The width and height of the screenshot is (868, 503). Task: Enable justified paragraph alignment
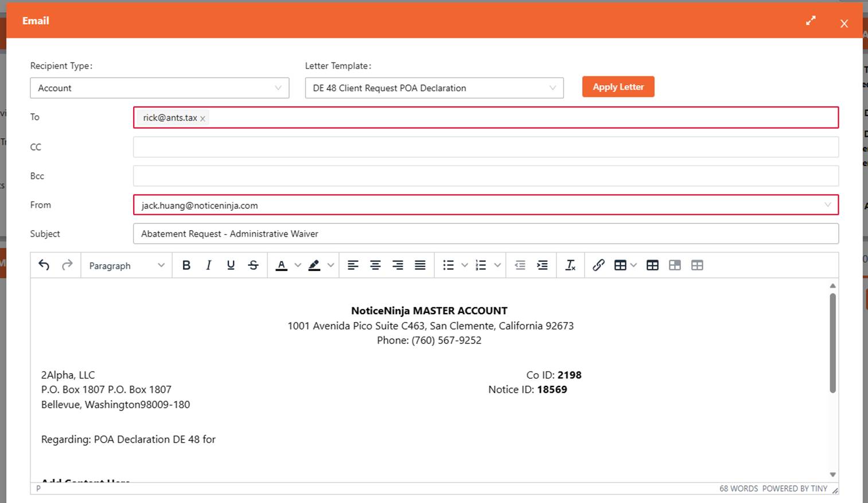(420, 265)
